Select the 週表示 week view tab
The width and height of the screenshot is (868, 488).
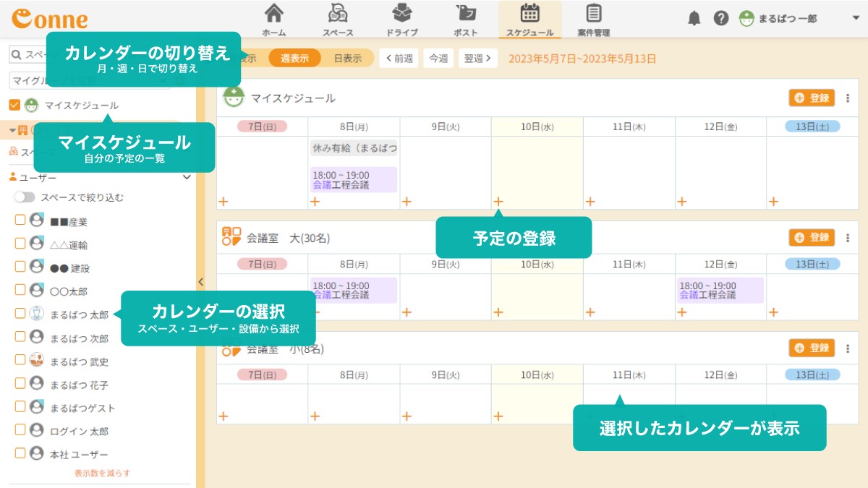[x=294, y=59]
